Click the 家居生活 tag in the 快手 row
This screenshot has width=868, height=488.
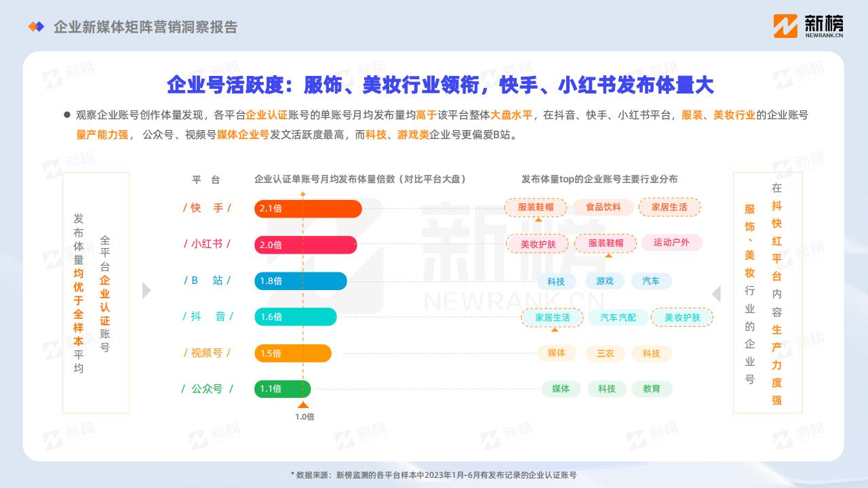pos(669,207)
